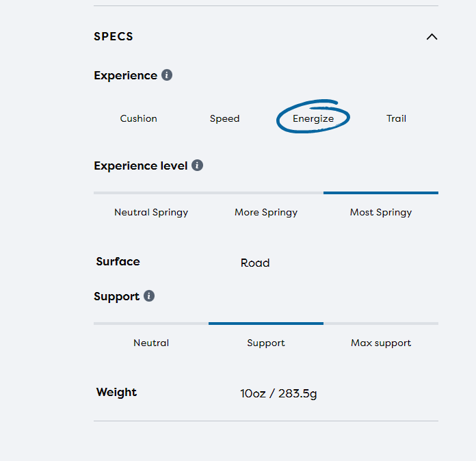Click the blue Most Springy slider segment

[381, 193]
